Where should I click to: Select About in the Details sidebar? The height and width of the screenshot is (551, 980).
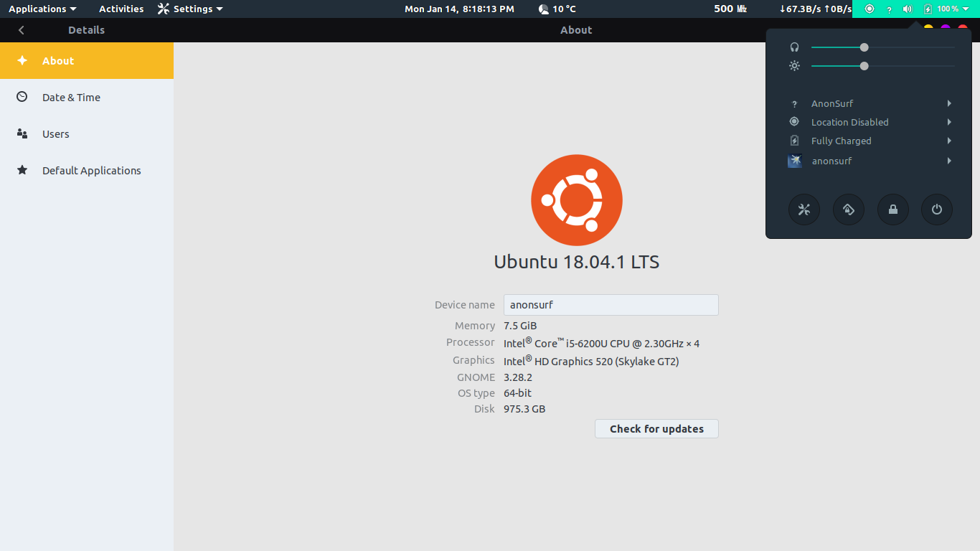pyautogui.click(x=87, y=61)
